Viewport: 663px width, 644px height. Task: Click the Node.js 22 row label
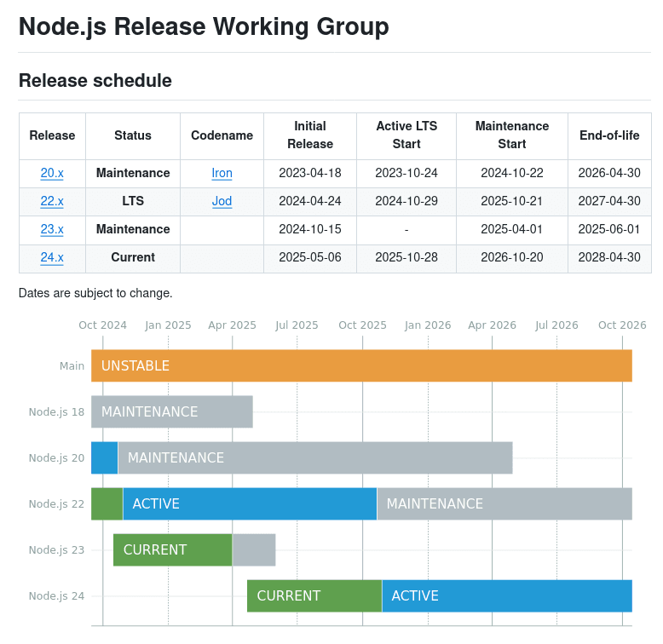click(56, 504)
